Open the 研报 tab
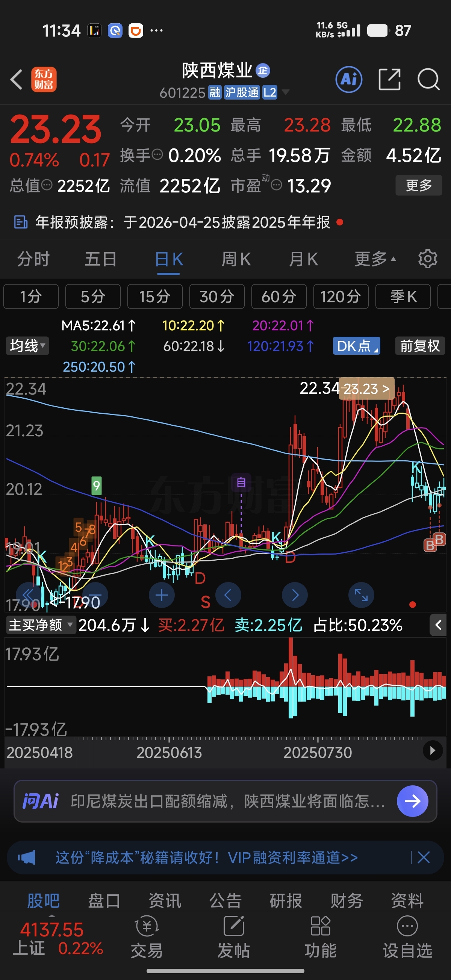The height and width of the screenshot is (980, 451). pos(286,900)
